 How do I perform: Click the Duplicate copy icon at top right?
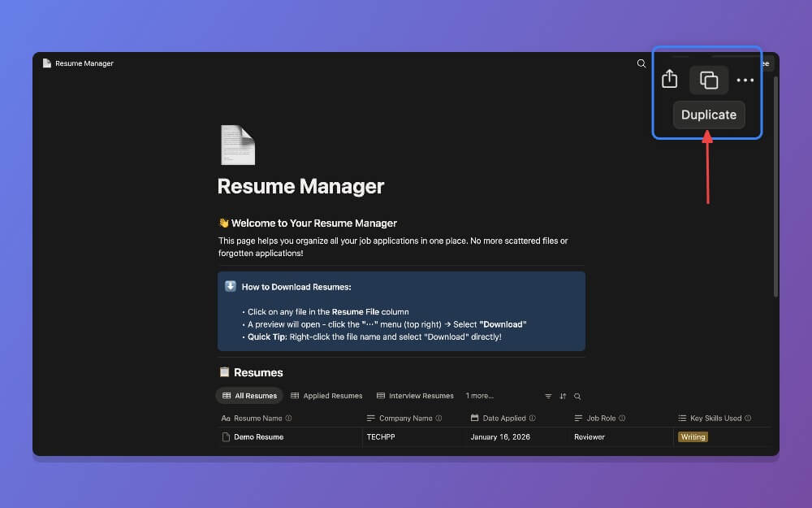pos(708,79)
